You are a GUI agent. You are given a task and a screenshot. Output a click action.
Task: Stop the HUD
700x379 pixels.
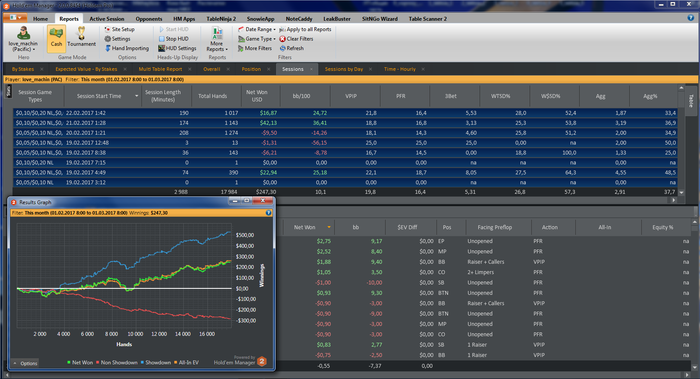[174, 39]
